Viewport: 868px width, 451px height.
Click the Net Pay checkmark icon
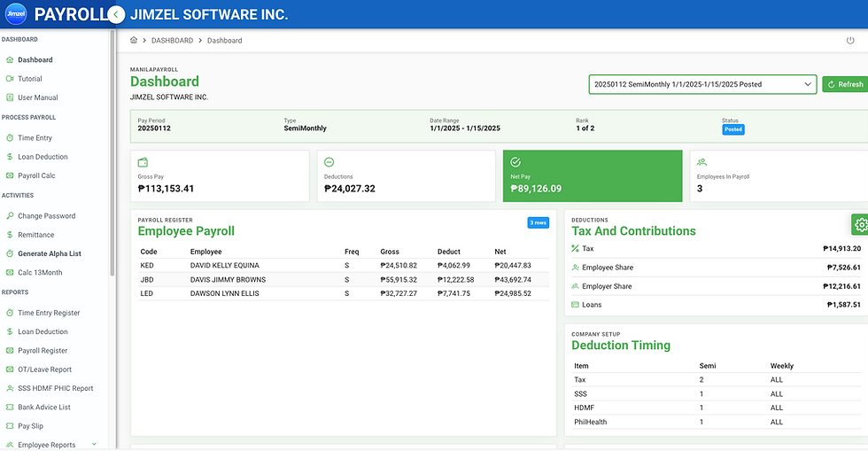(x=515, y=162)
